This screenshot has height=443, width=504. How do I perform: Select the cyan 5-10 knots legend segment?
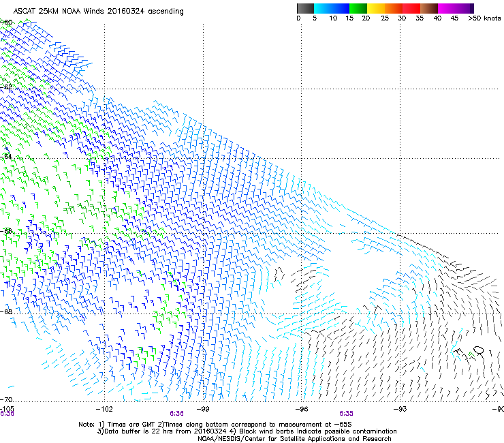(x=323, y=8)
